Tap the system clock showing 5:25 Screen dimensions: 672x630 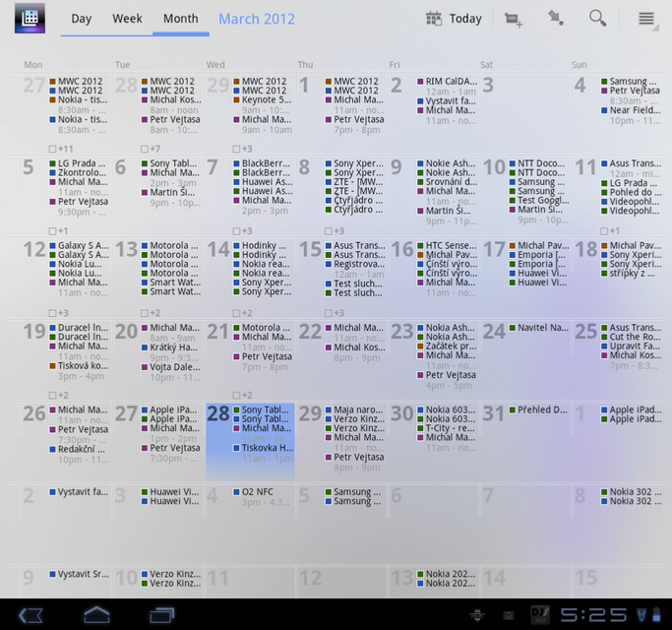(593, 615)
